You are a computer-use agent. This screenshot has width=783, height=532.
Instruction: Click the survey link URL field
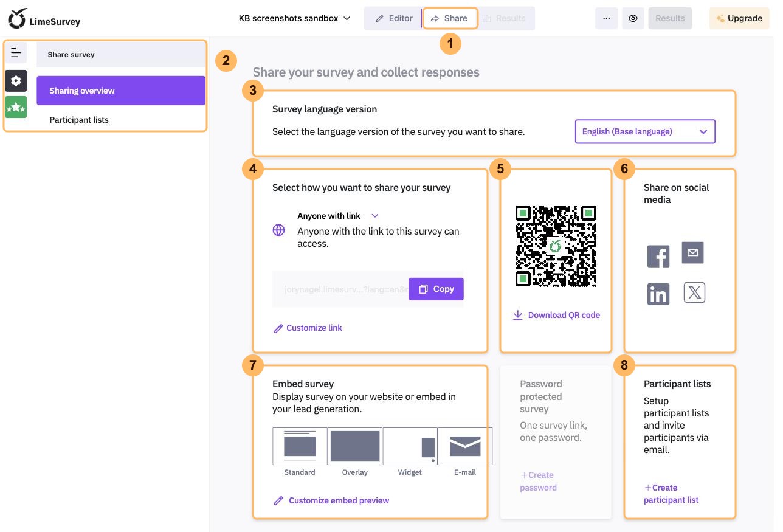pyautogui.click(x=345, y=289)
